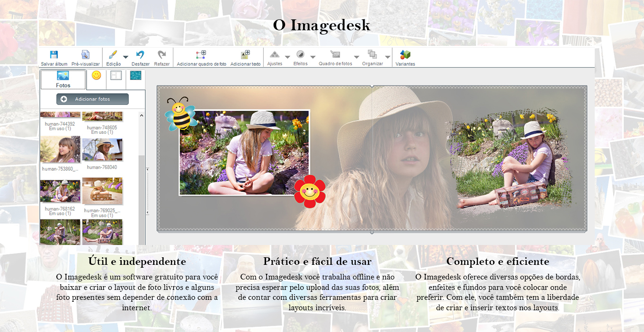This screenshot has height=332, width=644.
Task: Click the "O Imagedesk" page heading
Action: (322, 25)
